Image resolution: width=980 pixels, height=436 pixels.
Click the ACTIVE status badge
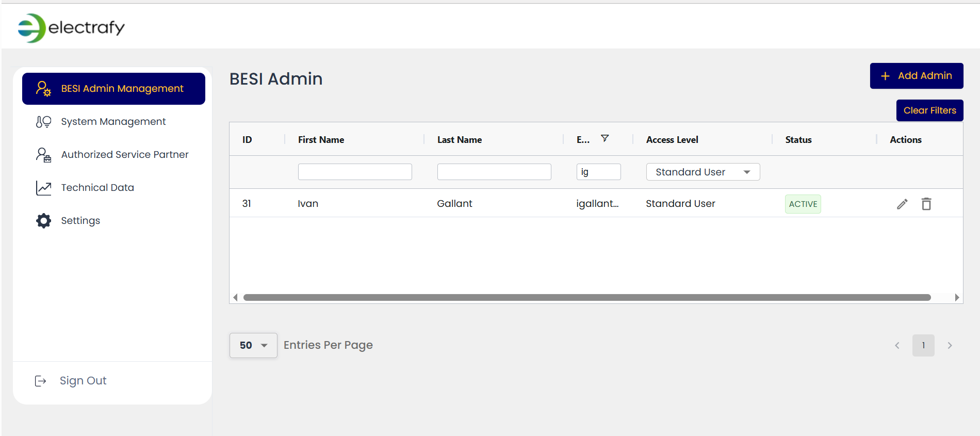point(803,204)
